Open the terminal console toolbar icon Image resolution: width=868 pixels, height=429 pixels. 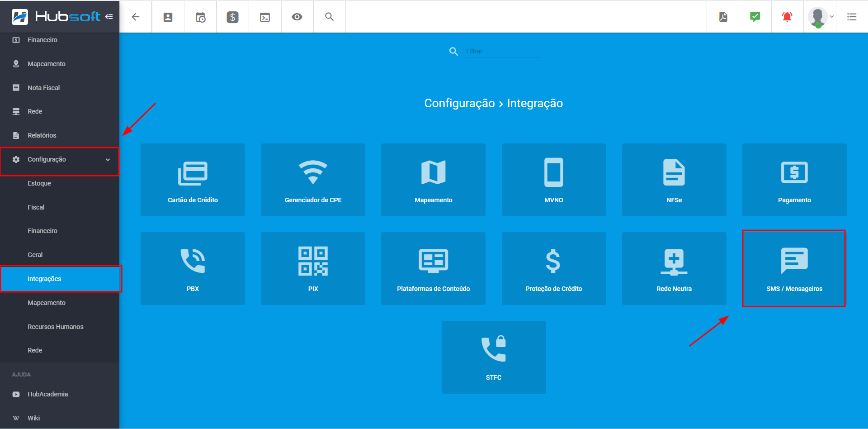point(265,17)
